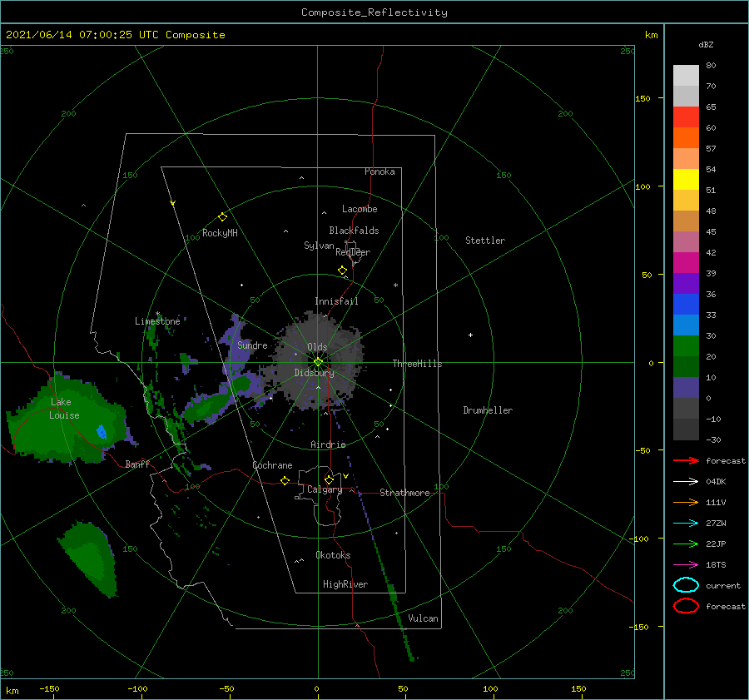Select the 60 dBZ orange swatch
The image size is (749, 700).
click(x=686, y=137)
